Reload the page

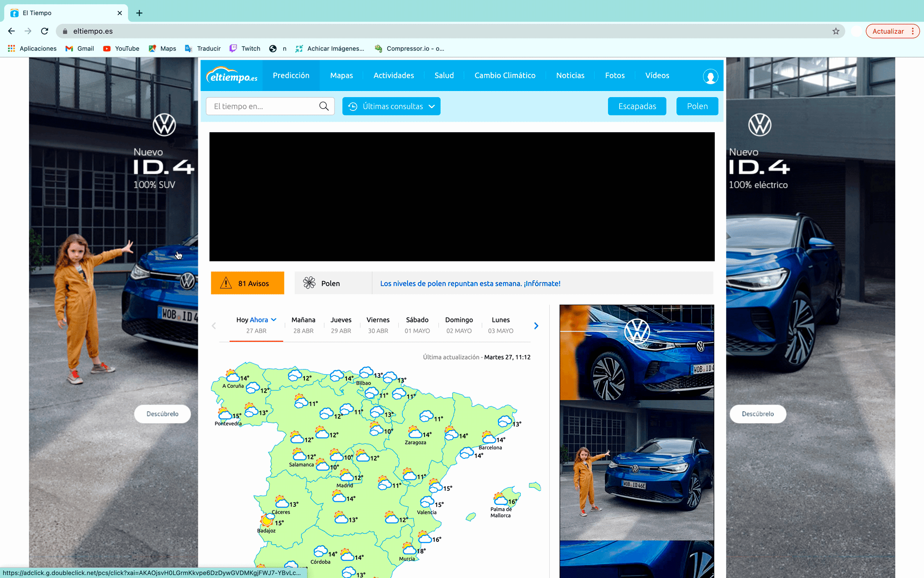pyautogui.click(x=45, y=31)
